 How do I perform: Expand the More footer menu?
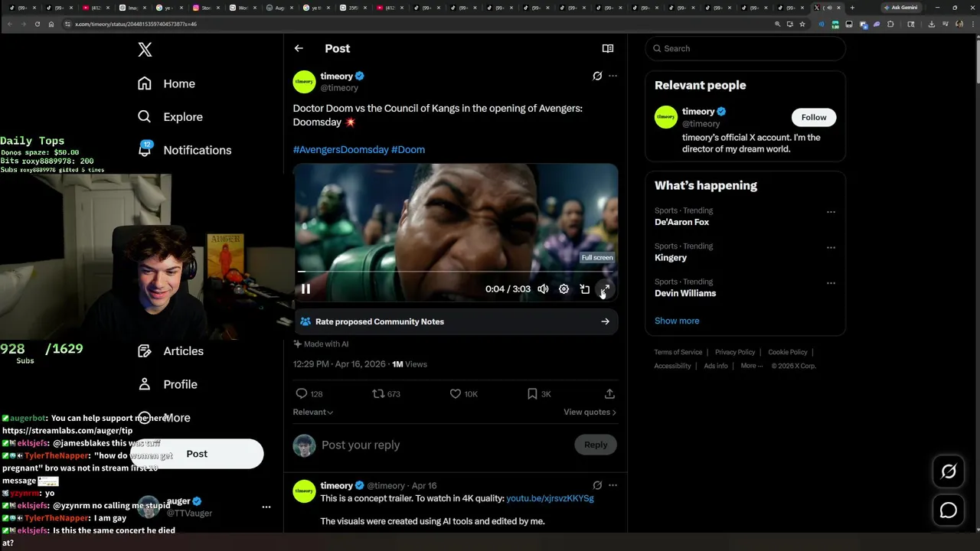click(x=751, y=366)
